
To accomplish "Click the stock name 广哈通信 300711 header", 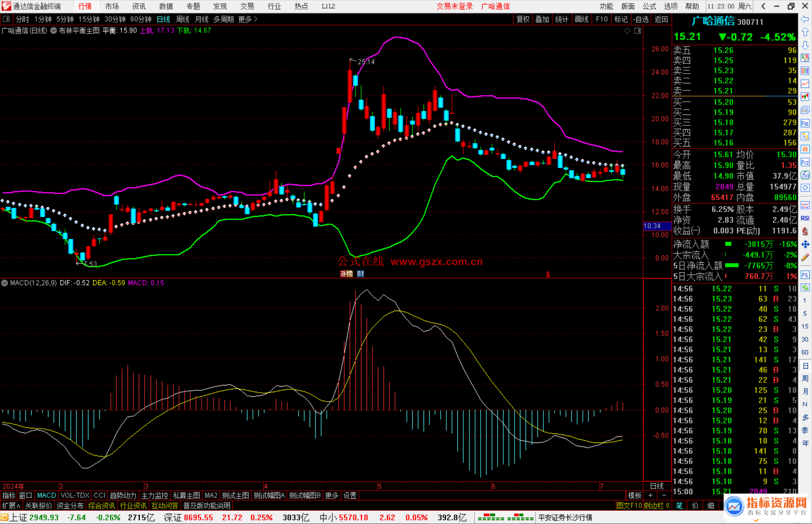I will click(727, 21).
